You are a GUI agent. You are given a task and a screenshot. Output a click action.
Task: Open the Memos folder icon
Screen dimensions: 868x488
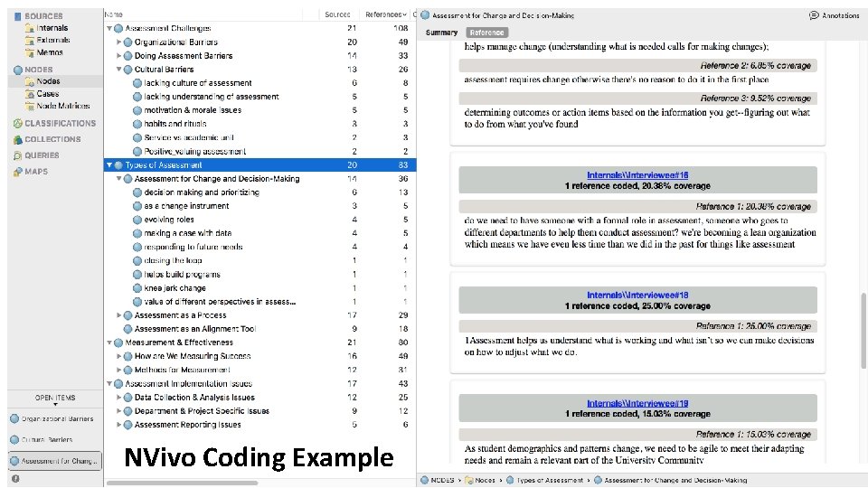29,52
